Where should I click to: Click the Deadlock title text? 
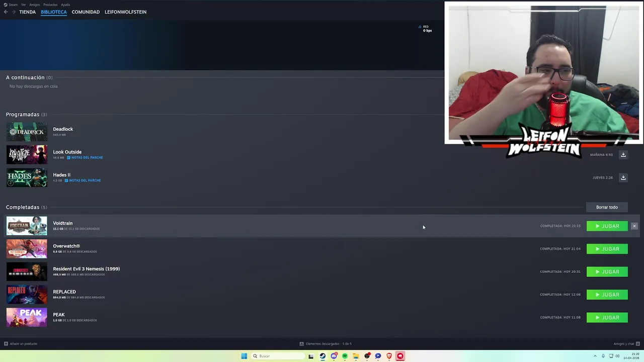tap(63, 129)
